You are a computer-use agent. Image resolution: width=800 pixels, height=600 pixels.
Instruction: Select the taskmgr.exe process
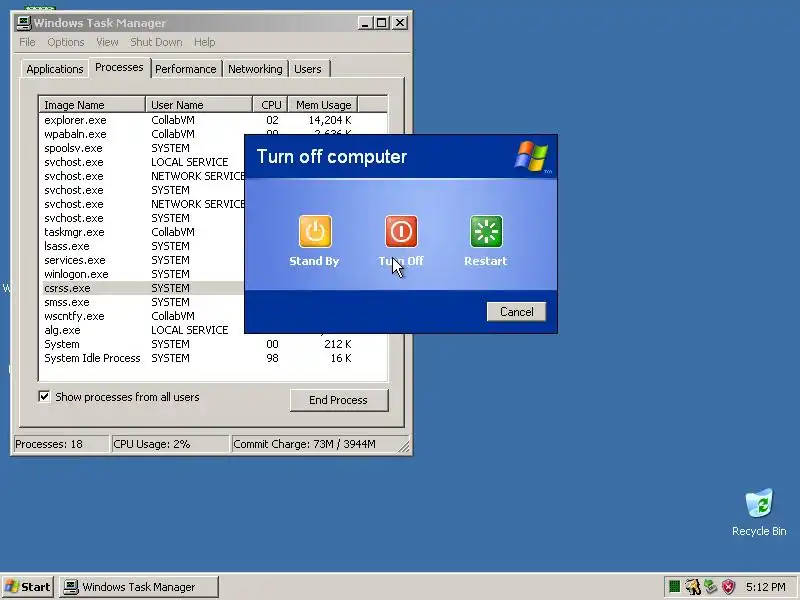[x=74, y=232]
